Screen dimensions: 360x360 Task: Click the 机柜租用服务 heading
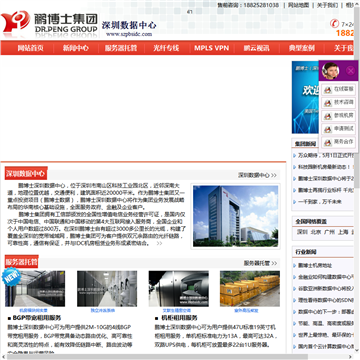click(179, 318)
